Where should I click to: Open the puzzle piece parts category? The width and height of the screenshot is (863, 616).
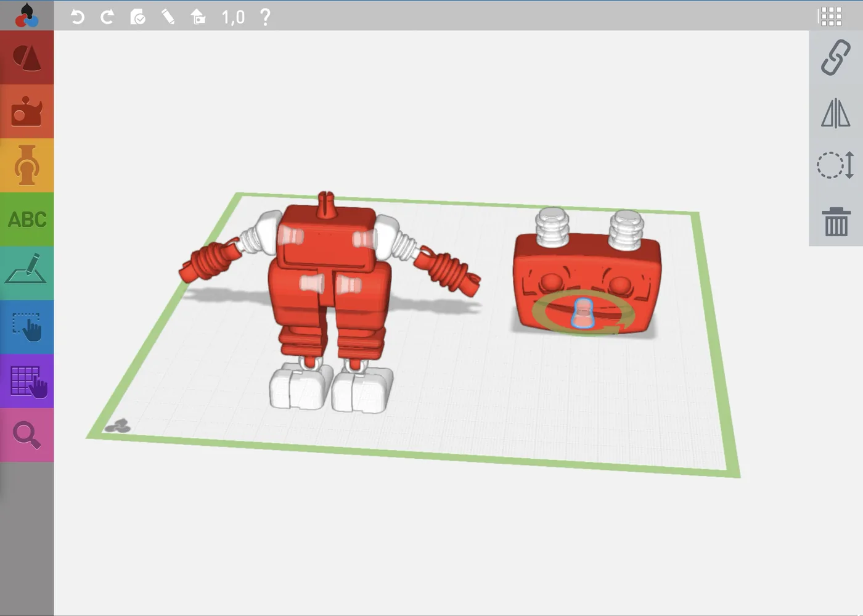(x=27, y=112)
